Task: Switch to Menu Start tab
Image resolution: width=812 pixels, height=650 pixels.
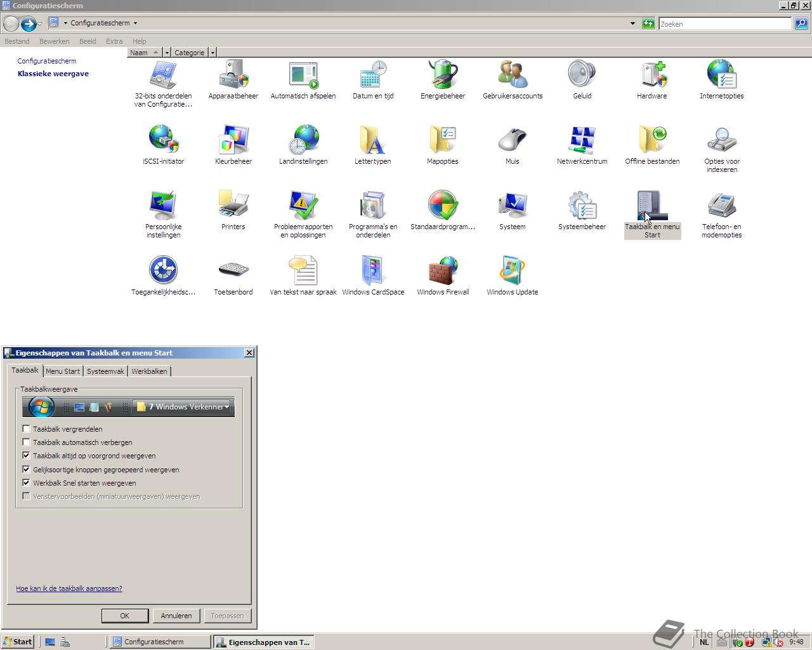Action: coord(63,371)
